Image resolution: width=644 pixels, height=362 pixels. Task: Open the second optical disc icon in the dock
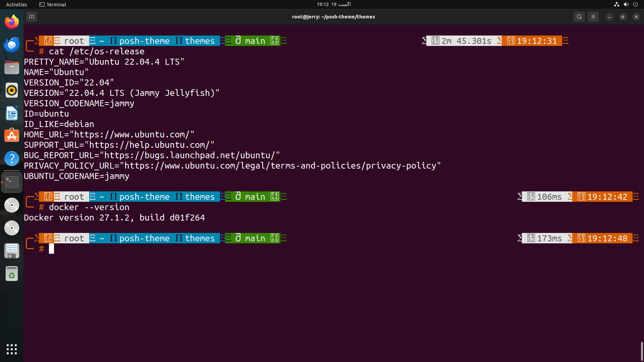[12, 228]
